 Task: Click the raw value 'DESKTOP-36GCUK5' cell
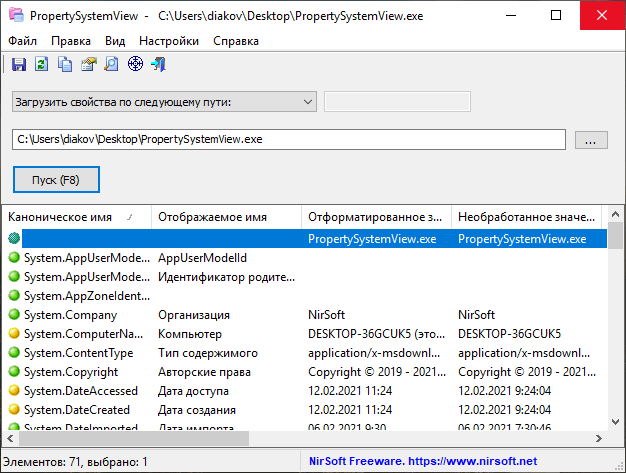(509, 334)
